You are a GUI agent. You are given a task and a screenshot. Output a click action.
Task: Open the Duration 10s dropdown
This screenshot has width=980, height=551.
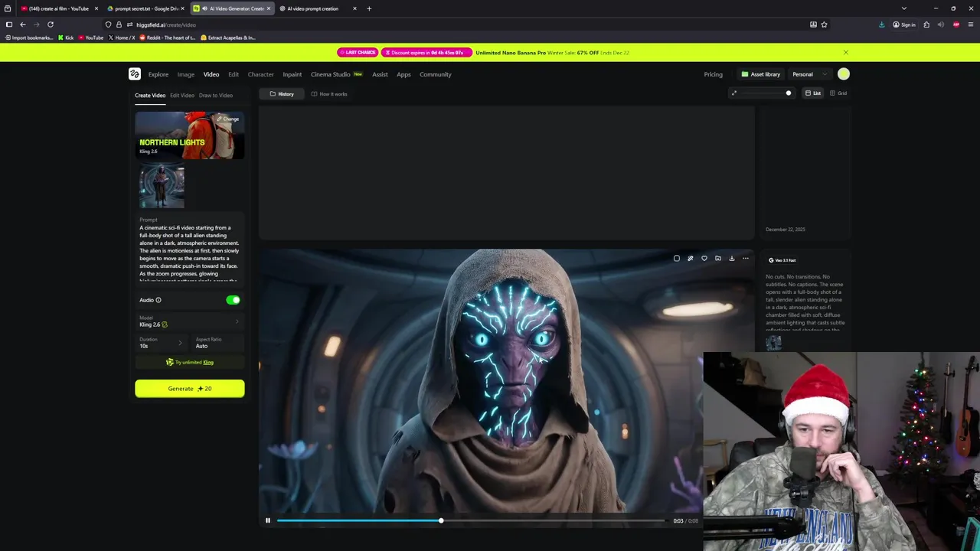click(x=162, y=343)
